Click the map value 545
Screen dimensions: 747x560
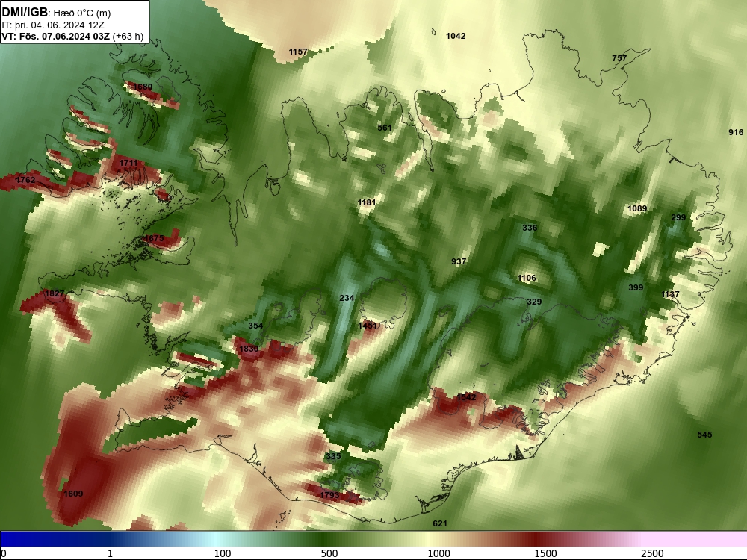pos(704,435)
